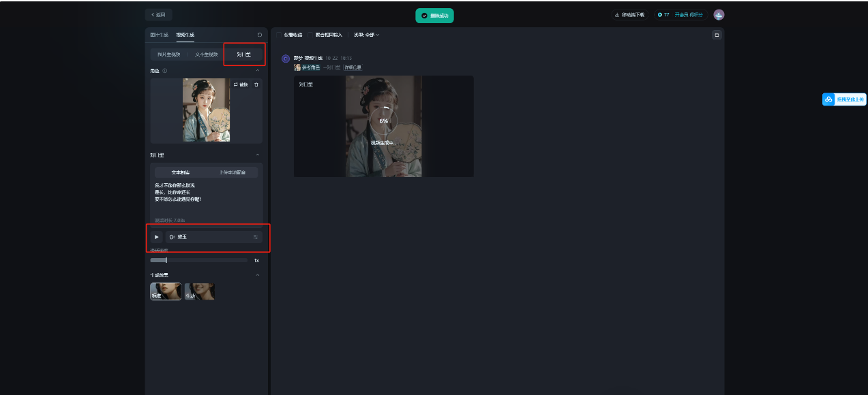
Task: Click the 替换 replace image button
Action: click(x=241, y=84)
